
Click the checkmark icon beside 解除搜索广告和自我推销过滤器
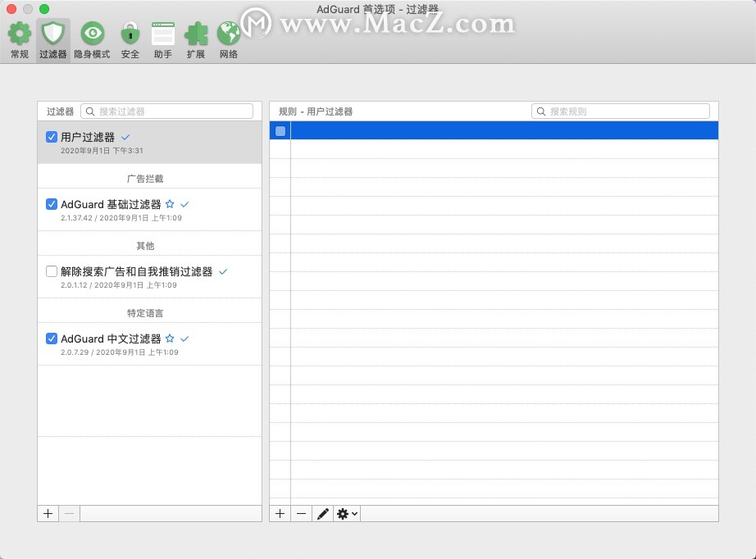coord(223,272)
